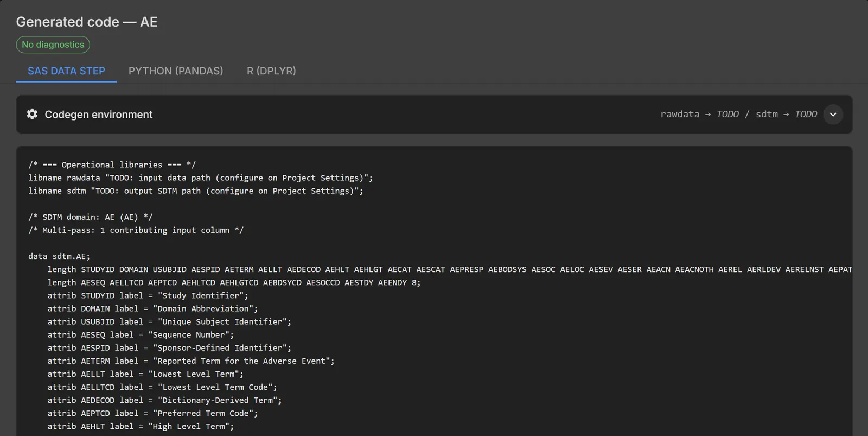Click the attrib AESPID label line

[x=169, y=347]
